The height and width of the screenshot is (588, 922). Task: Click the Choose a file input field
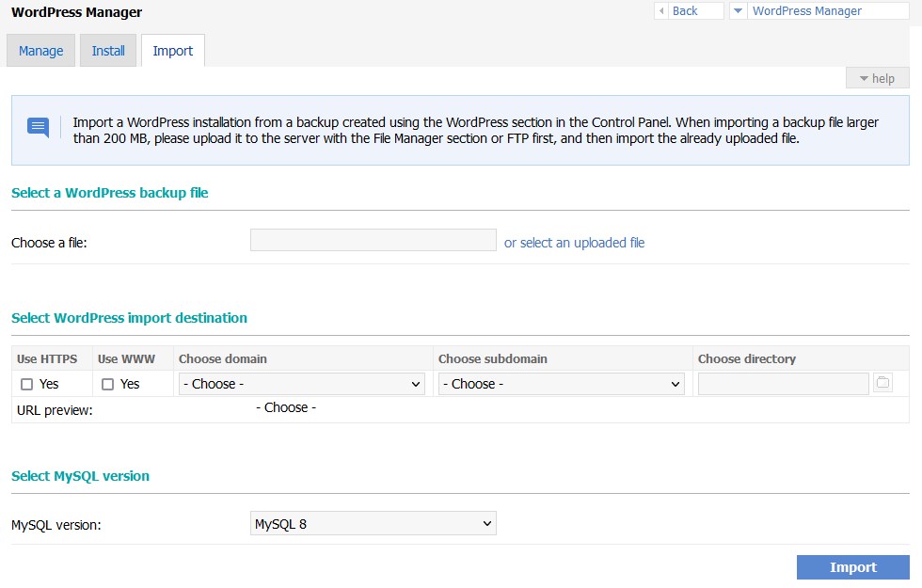373,239
